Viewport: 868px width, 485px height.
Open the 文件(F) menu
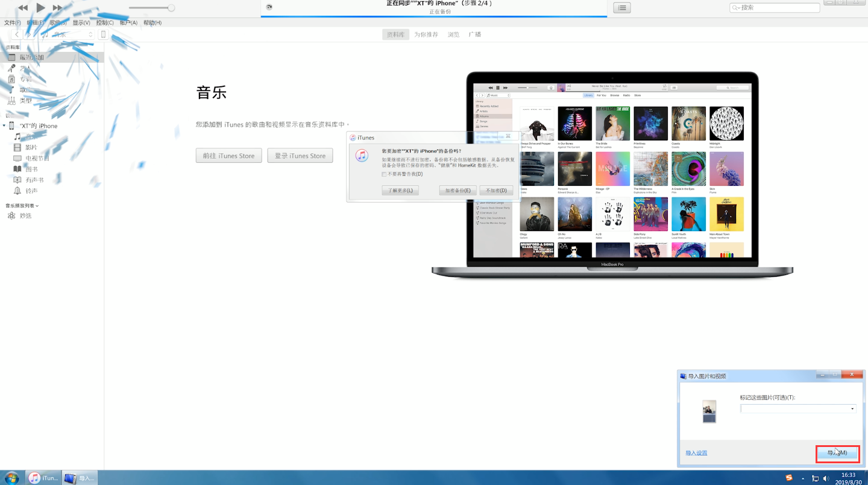tap(13, 23)
